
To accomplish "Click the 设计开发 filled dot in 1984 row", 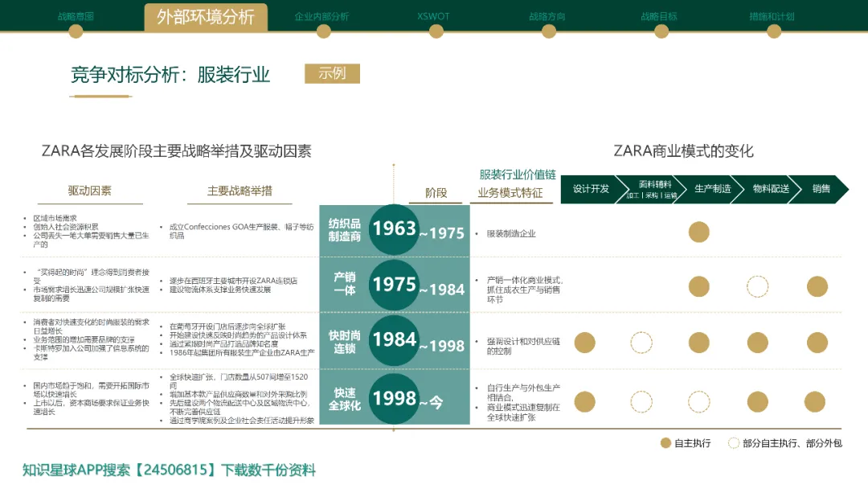I will coord(584,343).
